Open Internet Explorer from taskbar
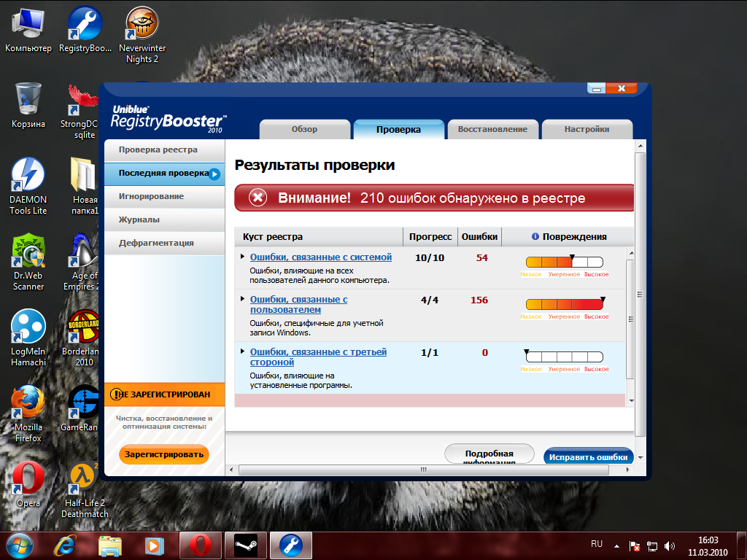747x560 pixels. coord(64,545)
